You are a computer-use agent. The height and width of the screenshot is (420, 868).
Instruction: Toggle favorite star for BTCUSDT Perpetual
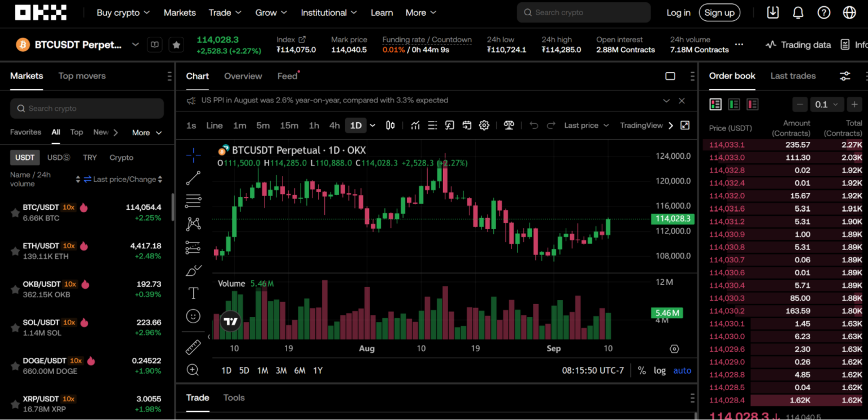pos(176,45)
